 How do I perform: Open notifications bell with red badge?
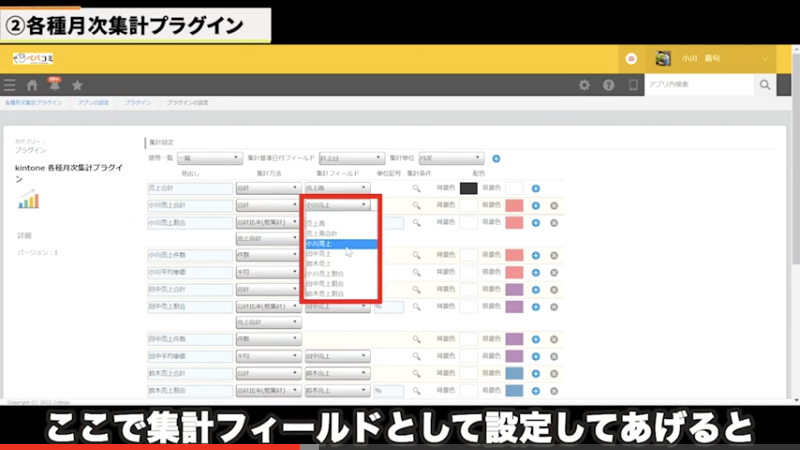point(54,85)
